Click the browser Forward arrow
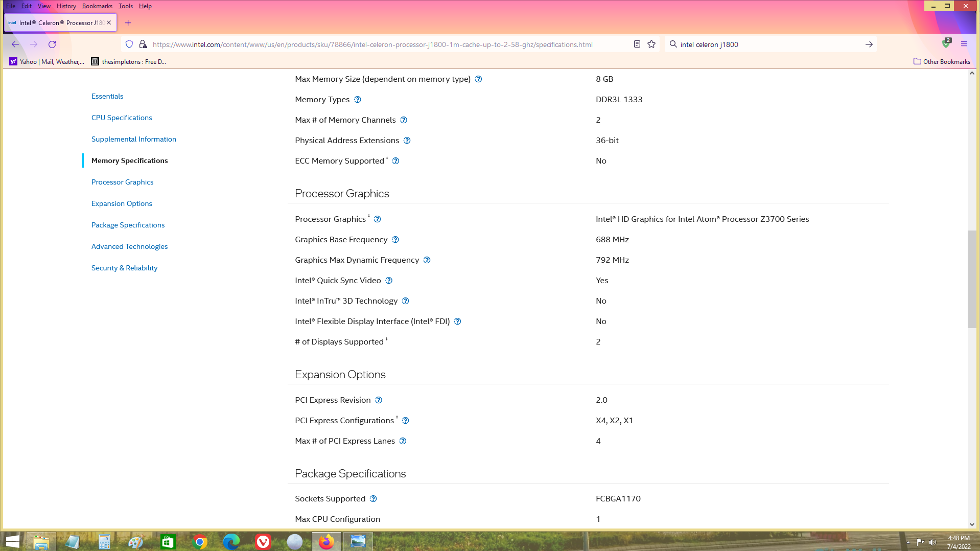Image resolution: width=980 pixels, height=551 pixels. point(34,44)
